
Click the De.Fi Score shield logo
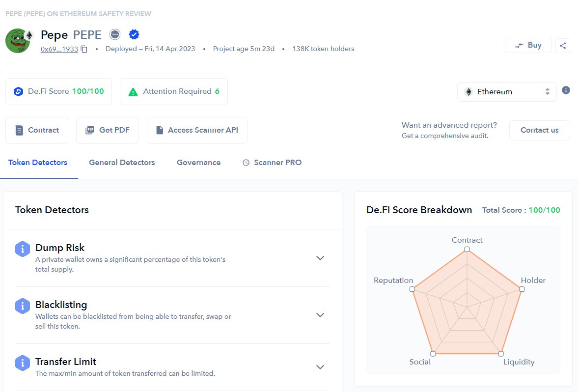pyautogui.click(x=19, y=92)
